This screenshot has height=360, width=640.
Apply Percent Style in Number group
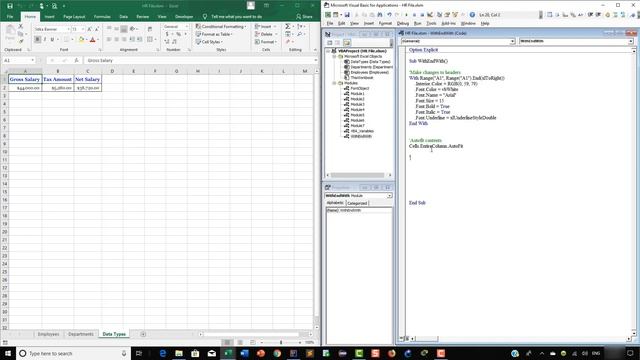pos(178,34)
